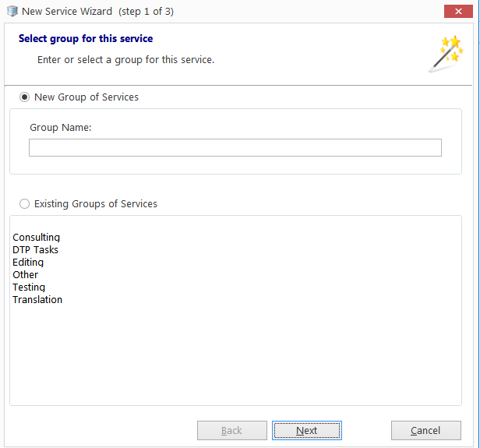The width and height of the screenshot is (480, 448).
Task: Click the disabled Back button
Action: click(231, 430)
